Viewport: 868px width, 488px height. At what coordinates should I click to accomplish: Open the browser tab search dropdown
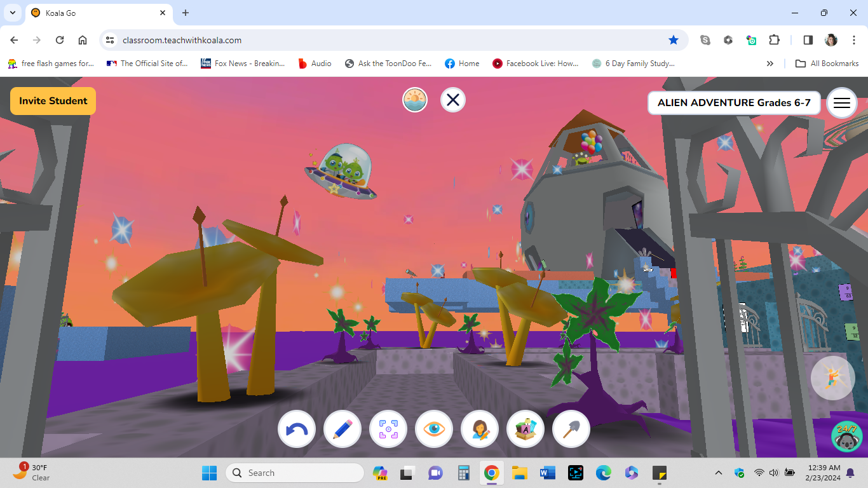12,13
